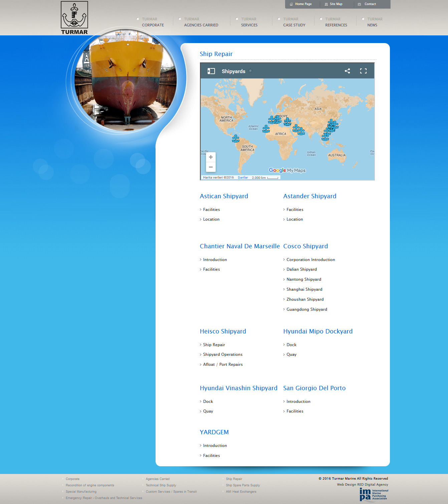Screen dimensions: 448x504
Task: Open Astican Shipyard Location link
Action: pyautogui.click(x=211, y=219)
